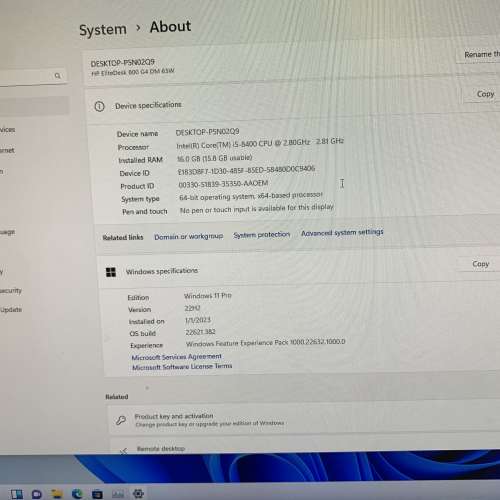Image resolution: width=500 pixels, height=500 pixels.
Task: Click the Photos-like icon left of the taskbar Settings gear
Action: 118,494
